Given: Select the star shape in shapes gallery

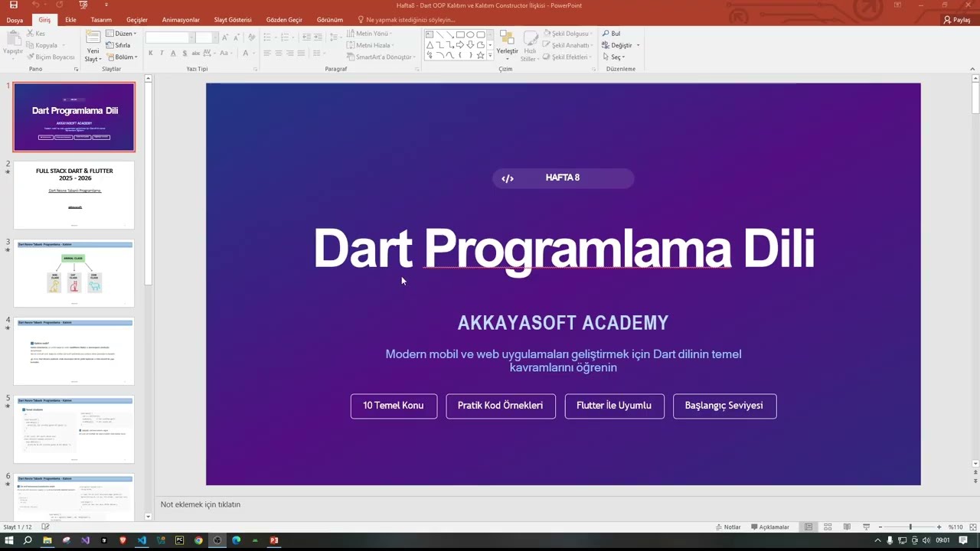Looking at the screenshot, I should 480,55.
